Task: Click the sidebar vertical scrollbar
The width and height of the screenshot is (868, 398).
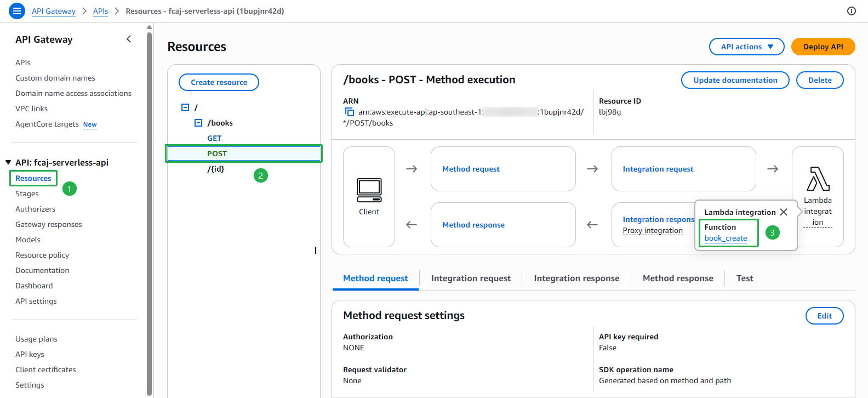Action: pyautogui.click(x=149, y=214)
